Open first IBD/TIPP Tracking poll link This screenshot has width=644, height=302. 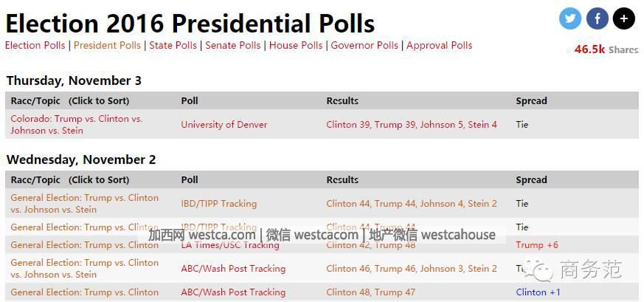coord(219,203)
